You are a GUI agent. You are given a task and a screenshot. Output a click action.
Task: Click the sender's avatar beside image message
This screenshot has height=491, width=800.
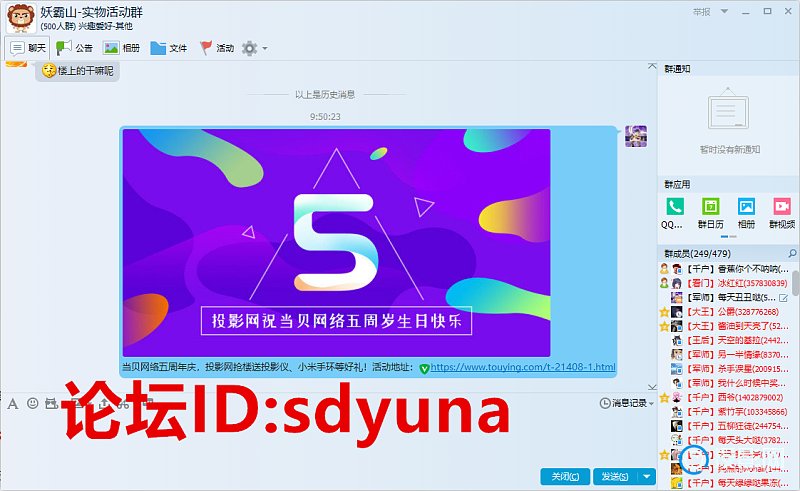point(636,136)
